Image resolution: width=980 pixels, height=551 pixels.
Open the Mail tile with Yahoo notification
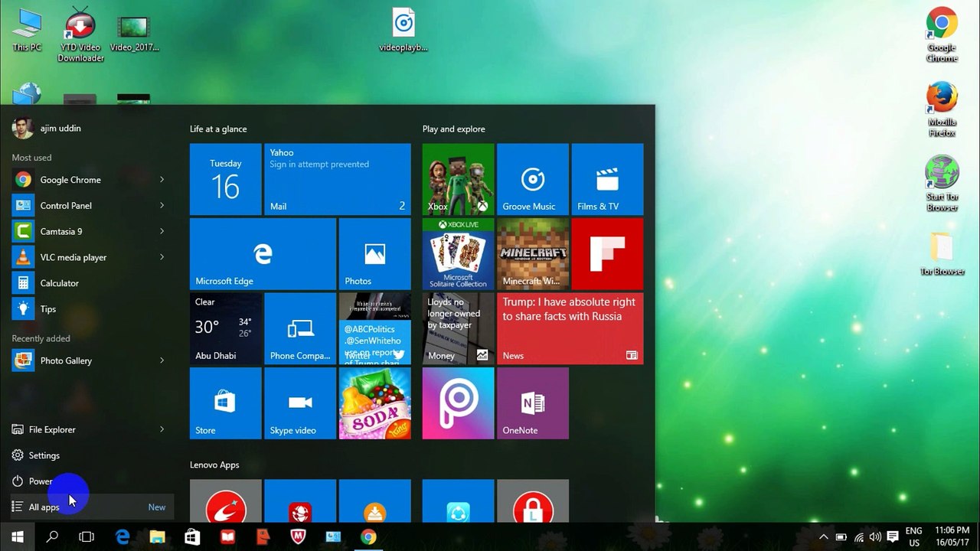pos(338,179)
